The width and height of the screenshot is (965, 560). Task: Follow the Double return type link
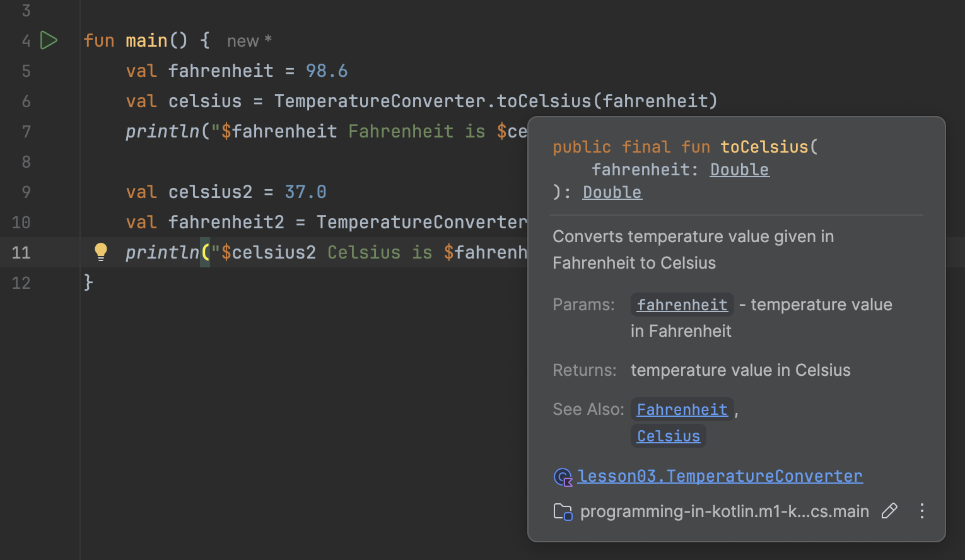pyautogui.click(x=611, y=192)
